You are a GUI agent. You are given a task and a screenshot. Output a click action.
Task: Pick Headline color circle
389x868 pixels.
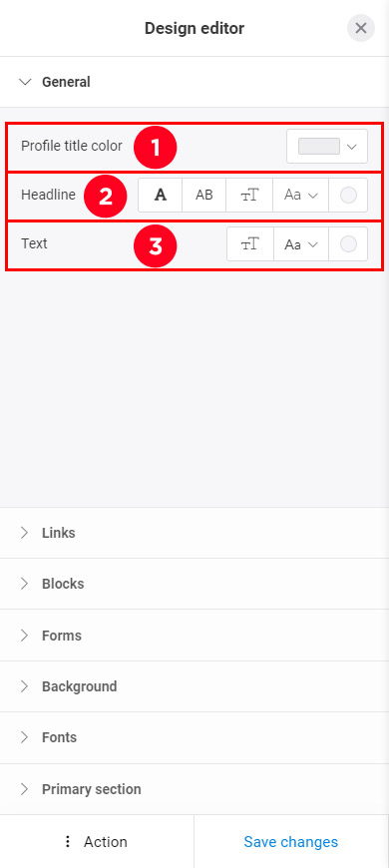348,195
